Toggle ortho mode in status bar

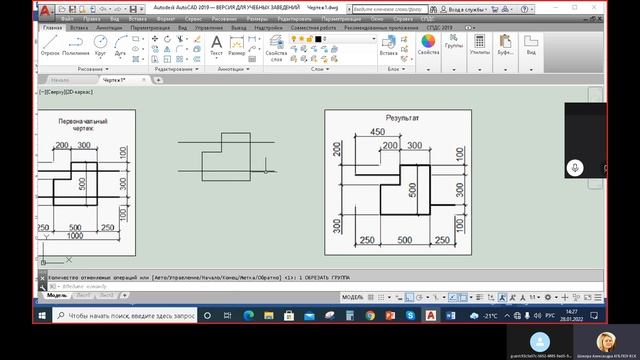[409, 298]
